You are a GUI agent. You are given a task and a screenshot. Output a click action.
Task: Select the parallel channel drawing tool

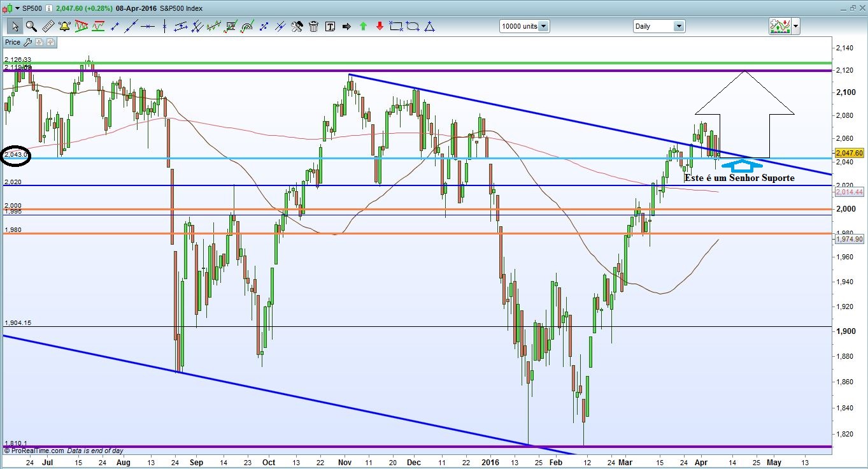pyautogui.click(x=181, y=26)
